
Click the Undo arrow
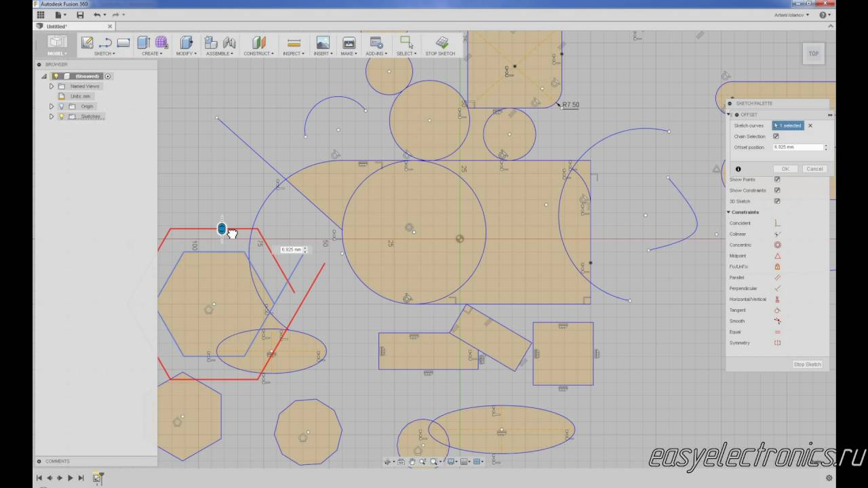coord(98,15)
